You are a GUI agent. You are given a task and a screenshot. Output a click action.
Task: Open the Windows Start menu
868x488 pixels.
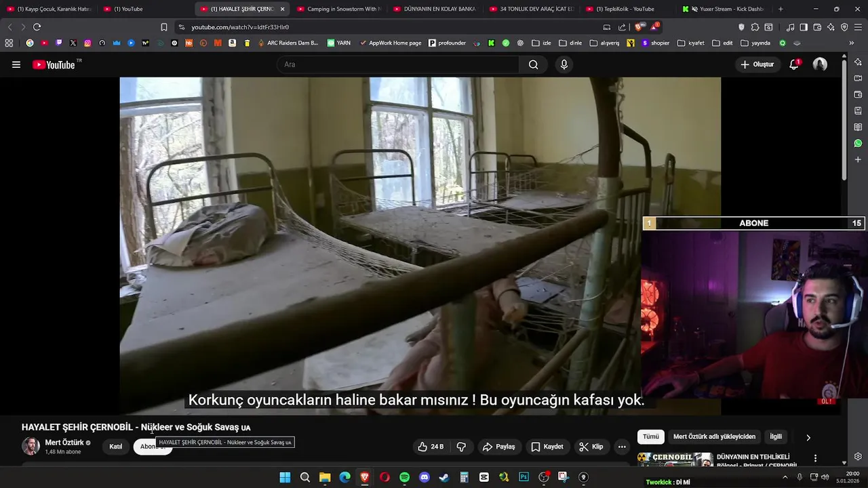[x=285, y=477]
